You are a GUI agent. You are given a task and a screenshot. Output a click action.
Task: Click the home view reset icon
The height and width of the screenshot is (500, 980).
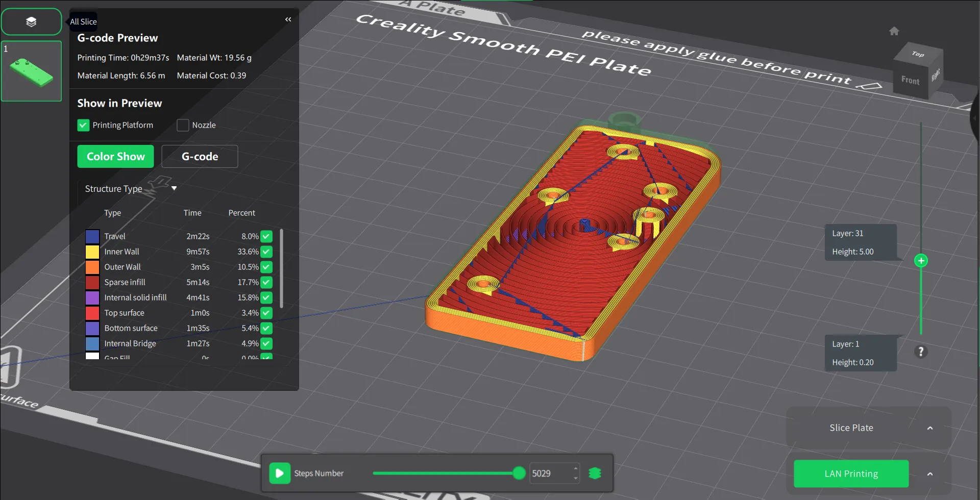coord(894,31)
